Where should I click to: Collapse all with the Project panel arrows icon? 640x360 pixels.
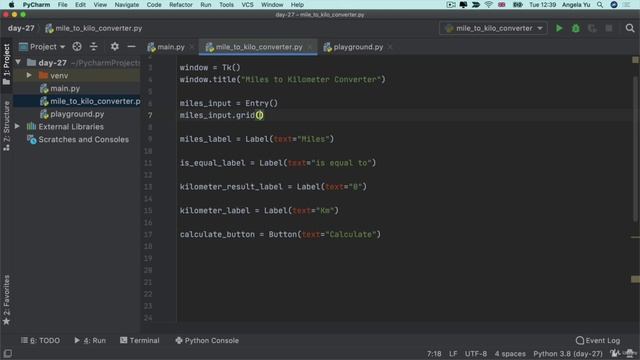(x=94, y=47)
